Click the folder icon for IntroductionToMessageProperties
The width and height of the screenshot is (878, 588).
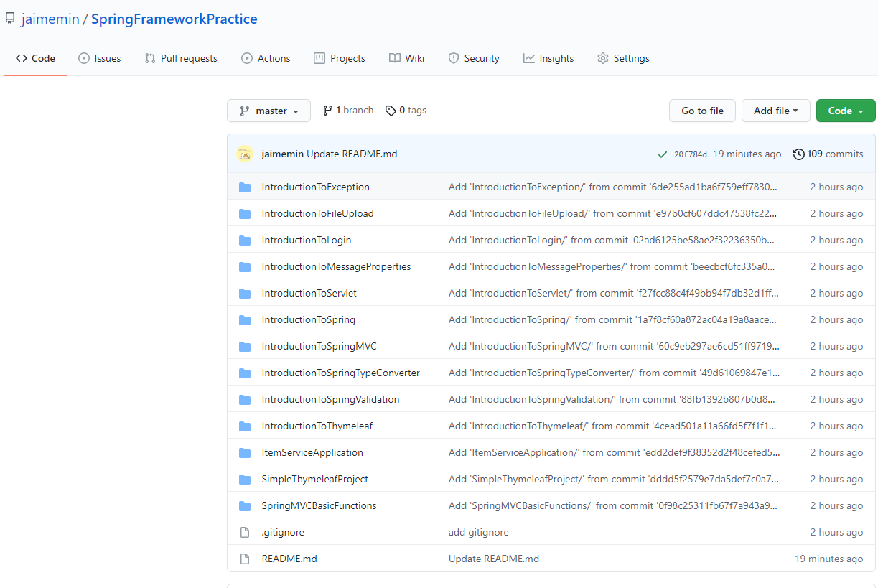click(x=245, y=267)
